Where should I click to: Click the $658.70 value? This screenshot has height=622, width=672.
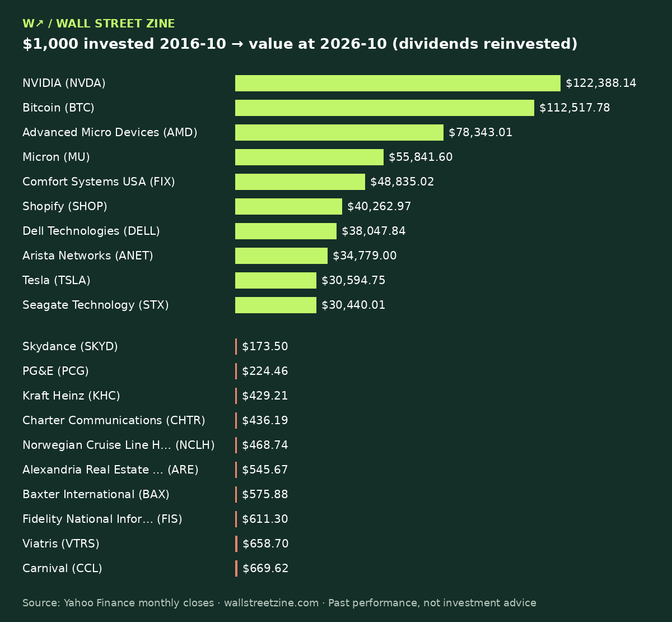coord(265,544)
